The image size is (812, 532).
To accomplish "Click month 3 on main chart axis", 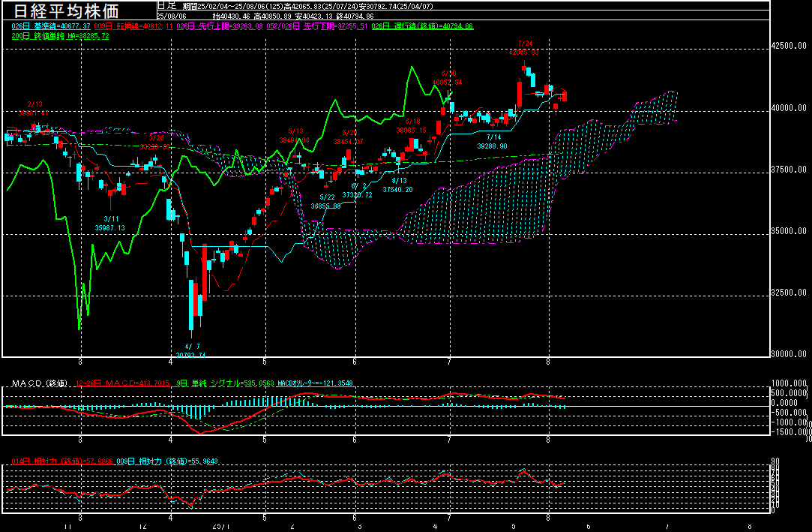I will [x=80, y=362].
